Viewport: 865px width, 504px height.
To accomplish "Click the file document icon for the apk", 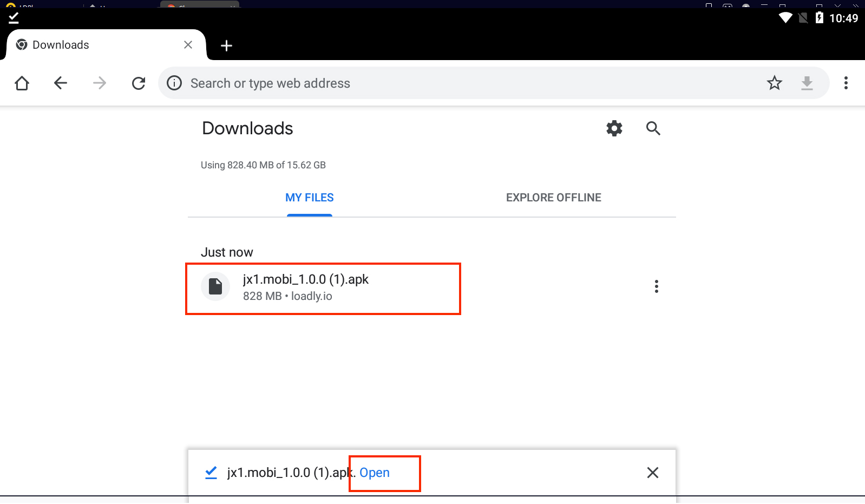I will click(x=215, y=286).
